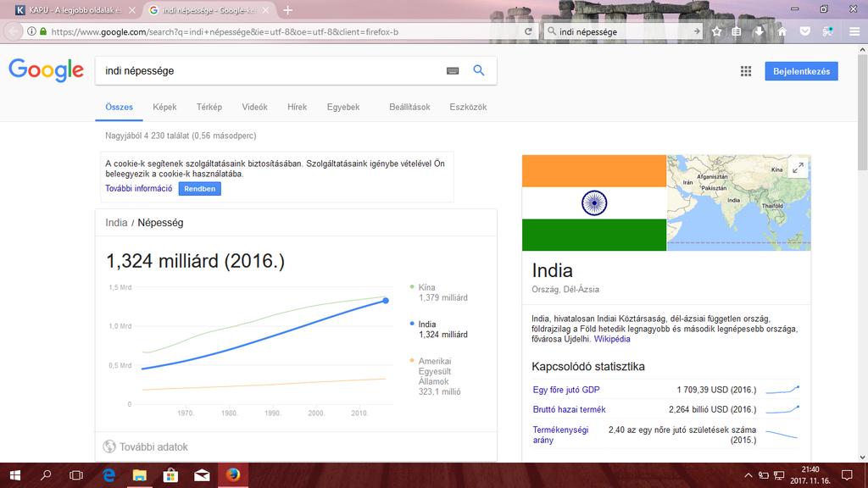
Task: Expand the India map with the fullscreen icon
Action: (x=798, y=169)
